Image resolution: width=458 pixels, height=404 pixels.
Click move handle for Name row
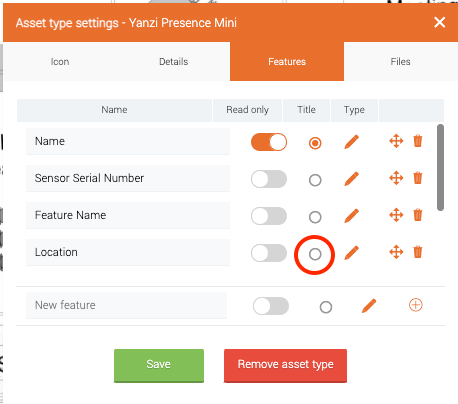[x=396, y=141]
